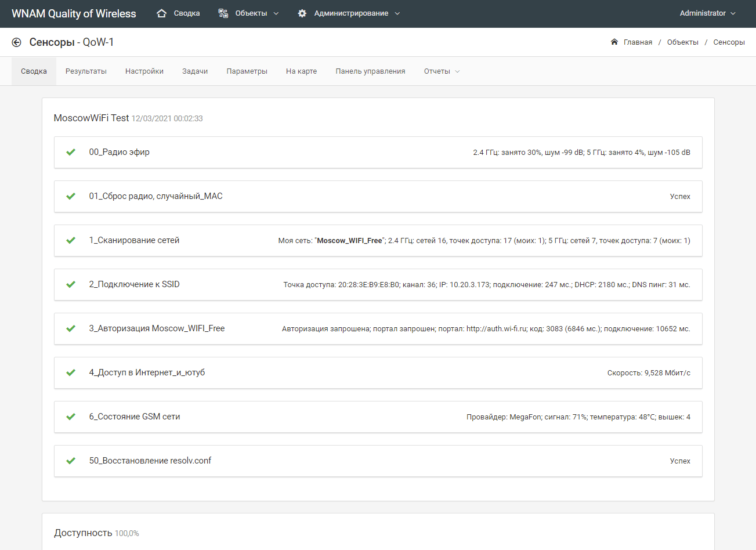Switch to the Результаты tab

(86, 71)
